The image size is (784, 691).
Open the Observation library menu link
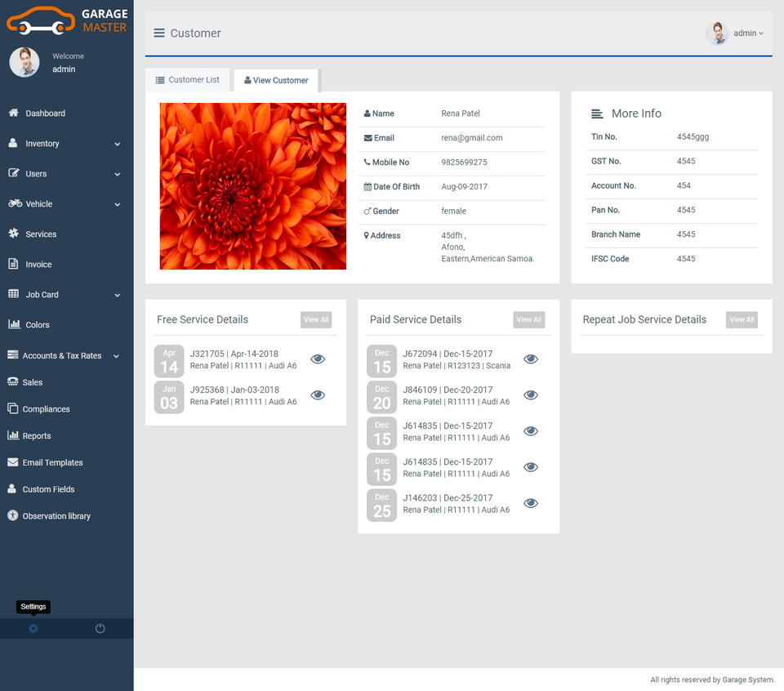click(56, 516)
